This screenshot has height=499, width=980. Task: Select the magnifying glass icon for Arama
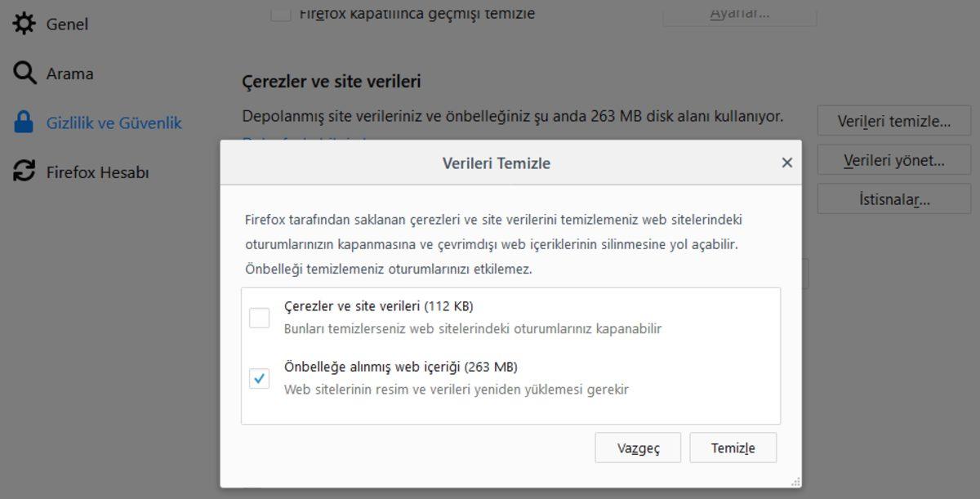24,73
